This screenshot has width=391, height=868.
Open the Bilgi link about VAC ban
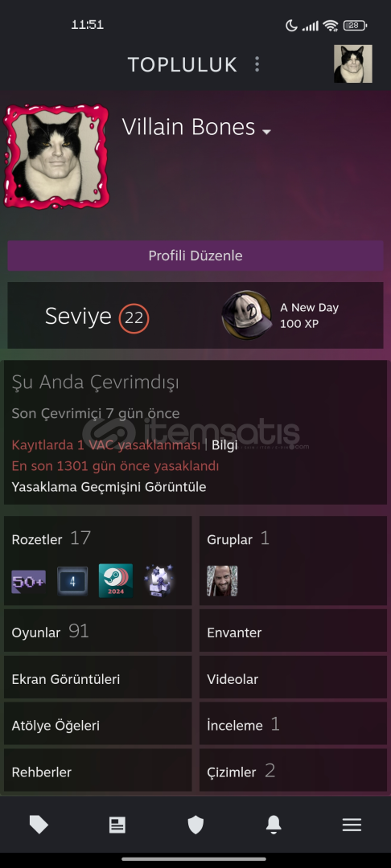pos(224,445)
